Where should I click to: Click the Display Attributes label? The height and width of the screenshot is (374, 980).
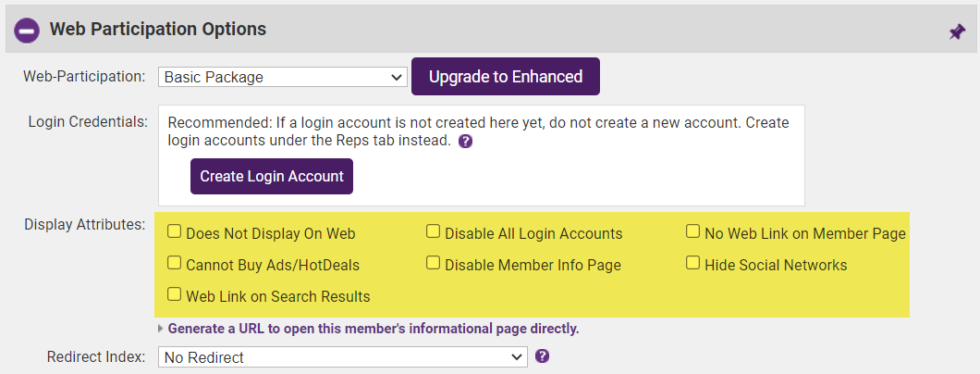(x=84, y=225)
